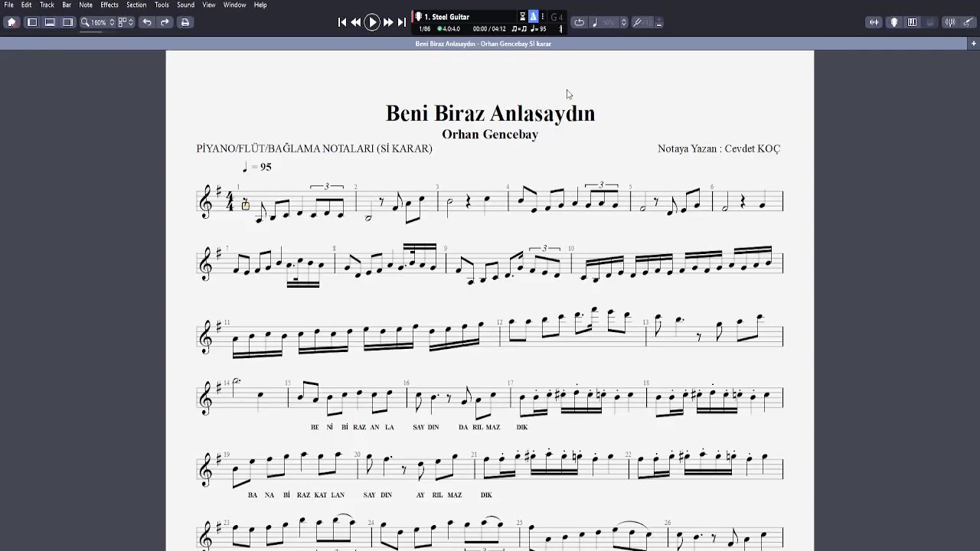Open the Effects menu
This screenshot has width=980, height=551.
[x=109, y=5]
